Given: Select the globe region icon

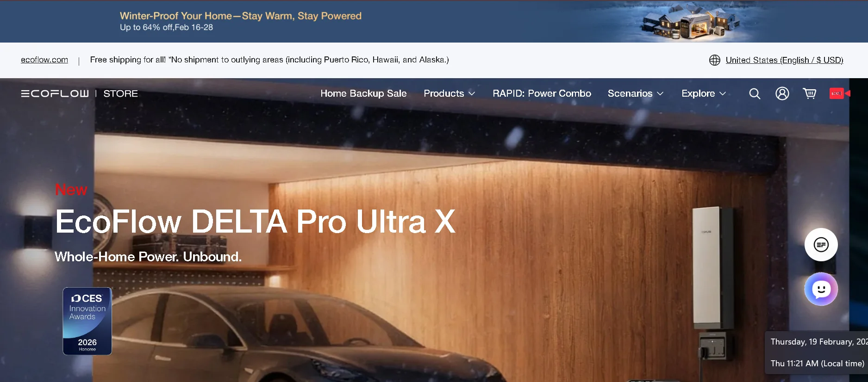Looking at the screenshot, I should [715, 60].
